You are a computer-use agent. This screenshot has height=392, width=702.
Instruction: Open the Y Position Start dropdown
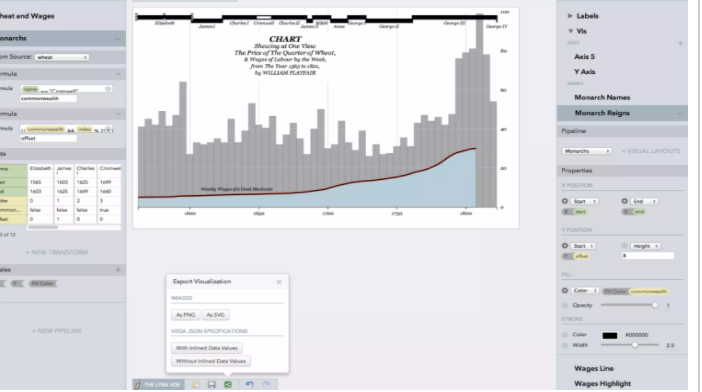(583, 246)
